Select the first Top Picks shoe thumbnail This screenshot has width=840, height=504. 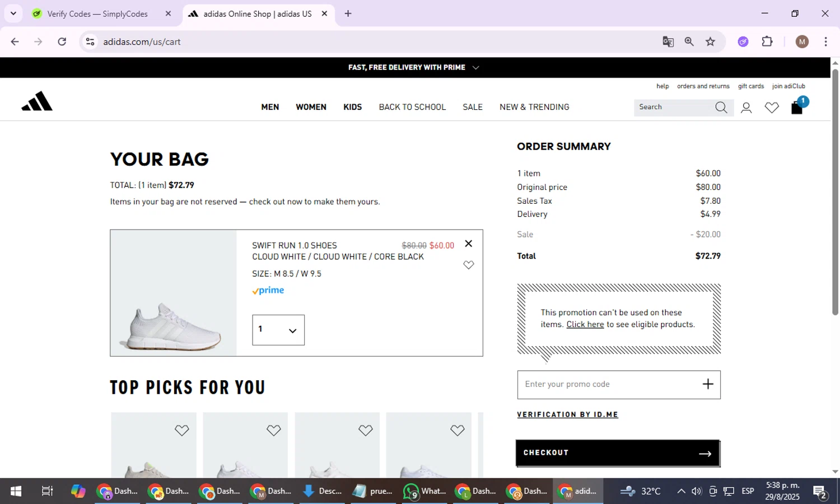click(x=154, y=445)
